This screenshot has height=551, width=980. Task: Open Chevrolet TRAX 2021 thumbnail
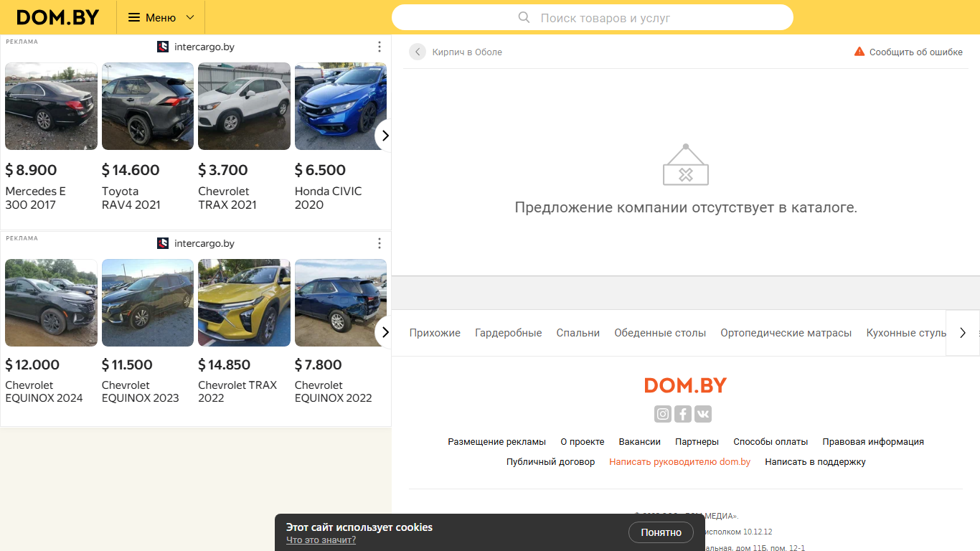click(x=244, y=106)
